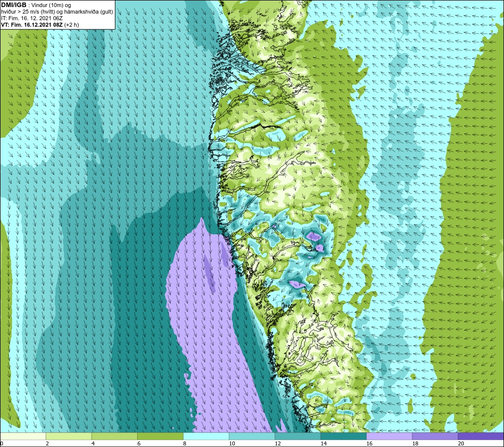Image resolution: width=504 pixels, height=447 pixels.
Task: Click the legend scale label "2"
Action: 47,444
